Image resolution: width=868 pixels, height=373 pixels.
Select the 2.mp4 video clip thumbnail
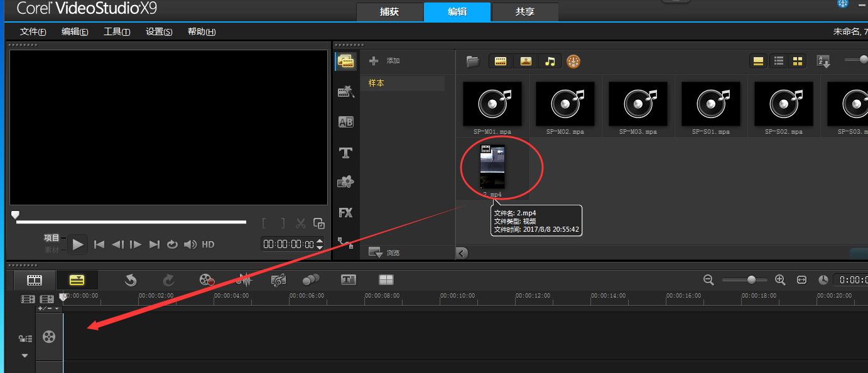[492, 166]
